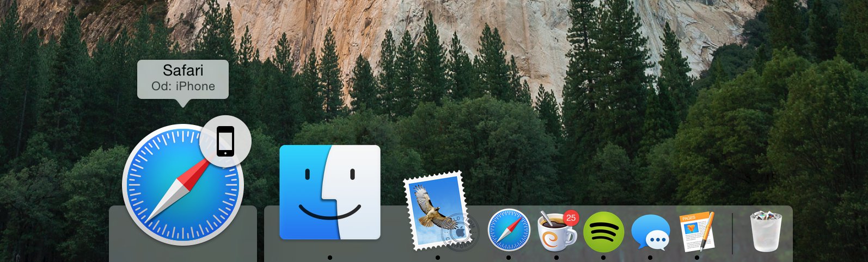Open the Messages app in the Dock
The image size is (868, 262).
(650, 232)
